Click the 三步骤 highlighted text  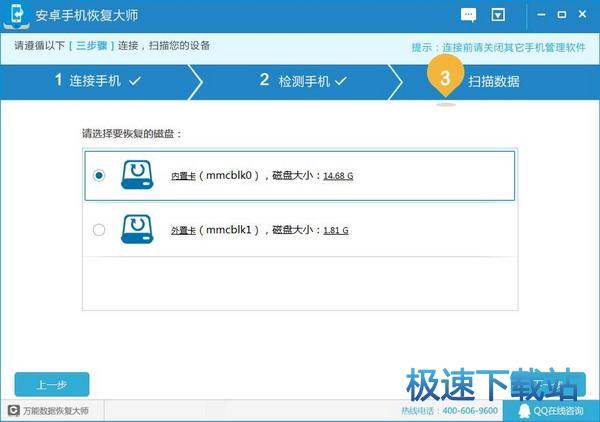92,46
